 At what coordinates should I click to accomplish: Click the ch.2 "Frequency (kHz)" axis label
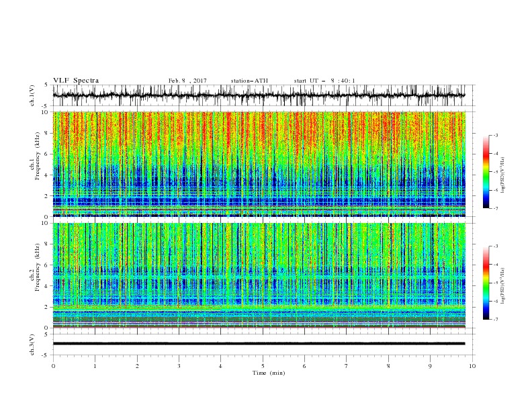tap(38, 267)
